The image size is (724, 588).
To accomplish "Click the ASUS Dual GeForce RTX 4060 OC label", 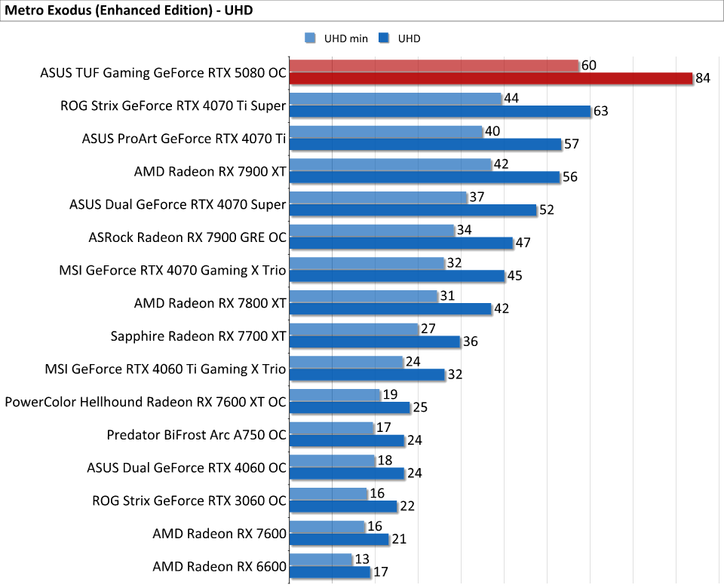I will click(186, 468).
